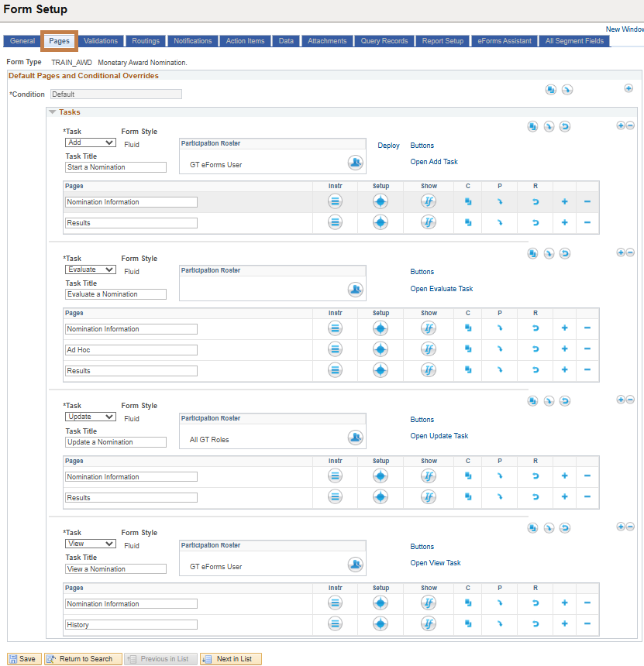Click the add condition icon at top right

(629, 88)
